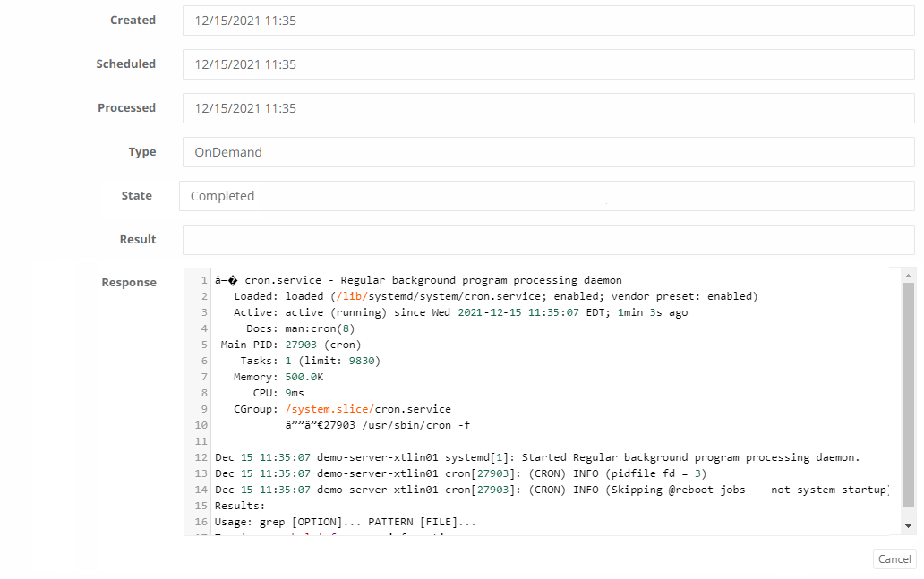Click the empty Result field
This screenshot has height=579, width=924.
click(x=546, y=239)
